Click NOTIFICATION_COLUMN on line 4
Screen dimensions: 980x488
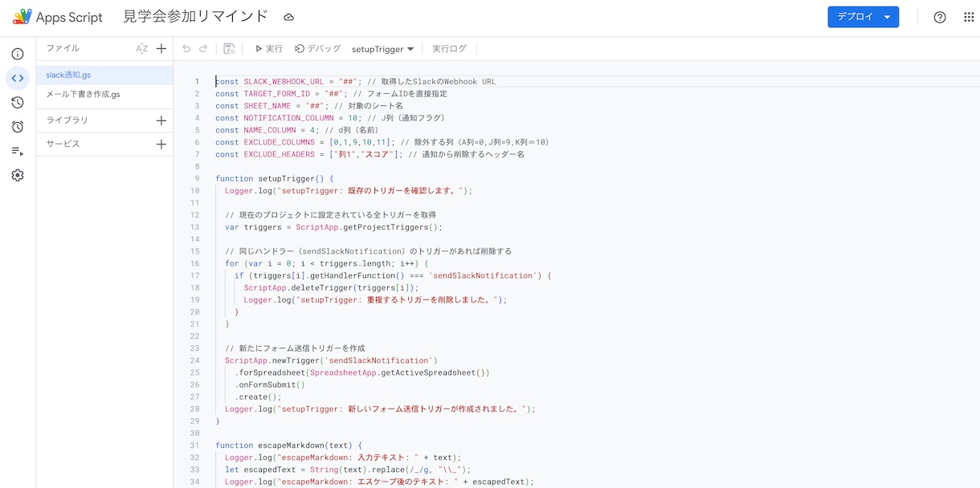coord(288,118)
